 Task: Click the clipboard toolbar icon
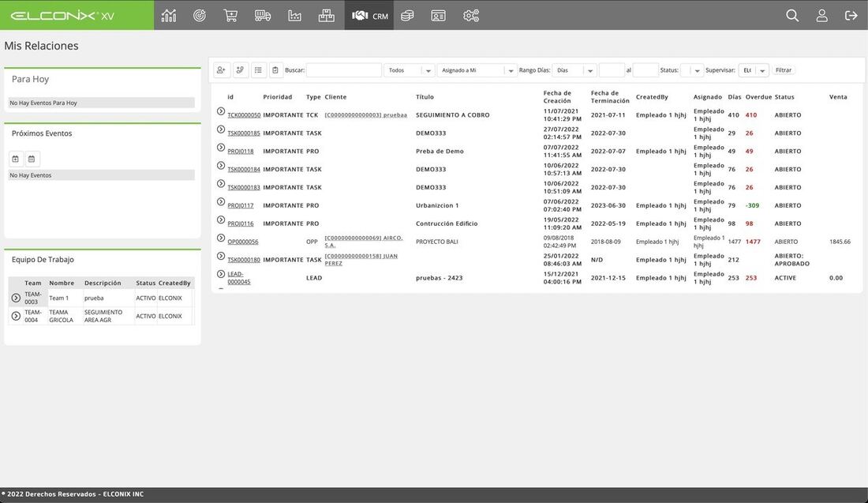point(275,69)
